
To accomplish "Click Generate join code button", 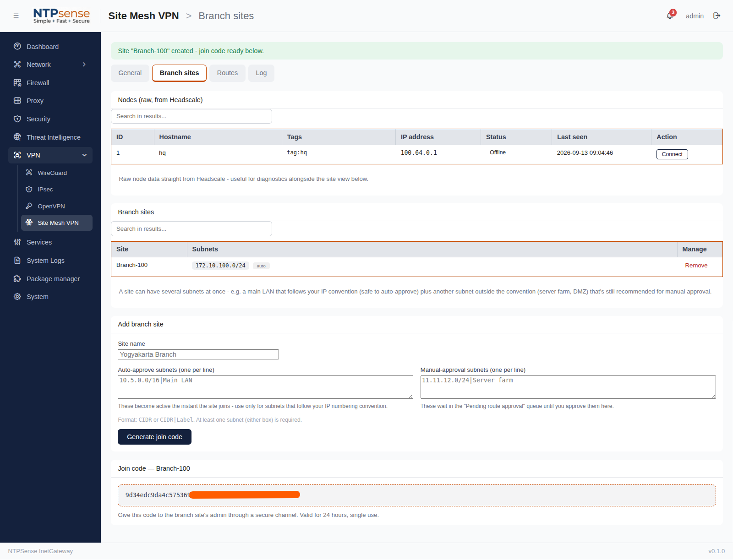I will 154,437.
